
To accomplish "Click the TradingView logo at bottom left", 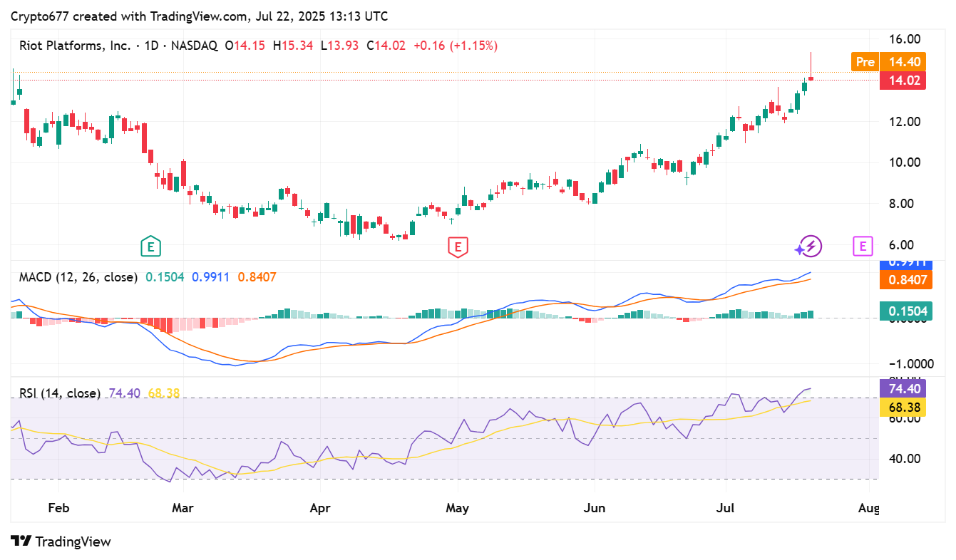I will (x=61, y=541).
